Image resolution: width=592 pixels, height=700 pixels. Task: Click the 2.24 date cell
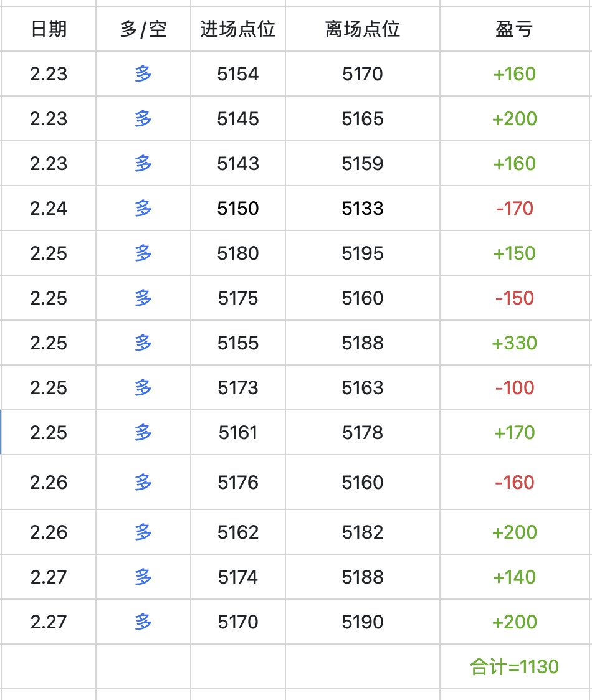coord(49,209)
